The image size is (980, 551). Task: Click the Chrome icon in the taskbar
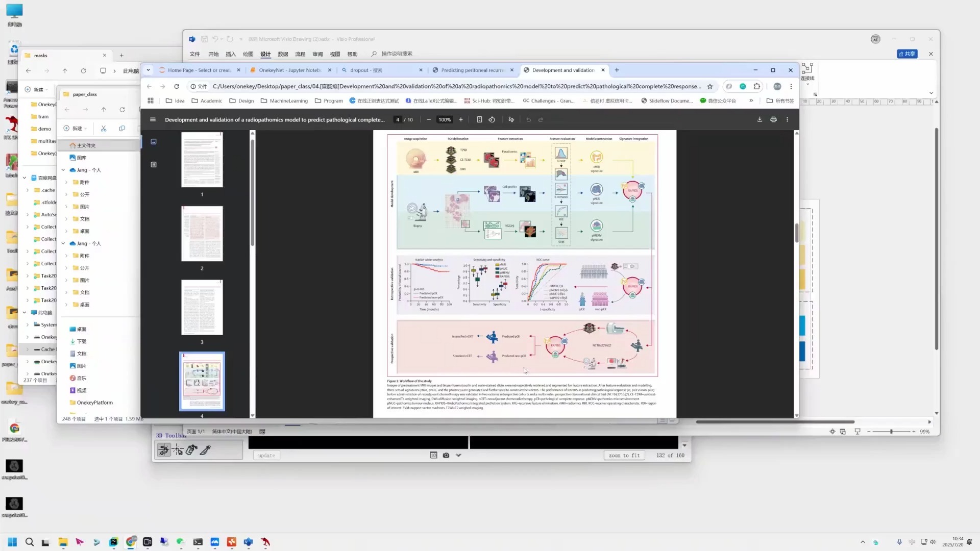(x=131, y=542)
